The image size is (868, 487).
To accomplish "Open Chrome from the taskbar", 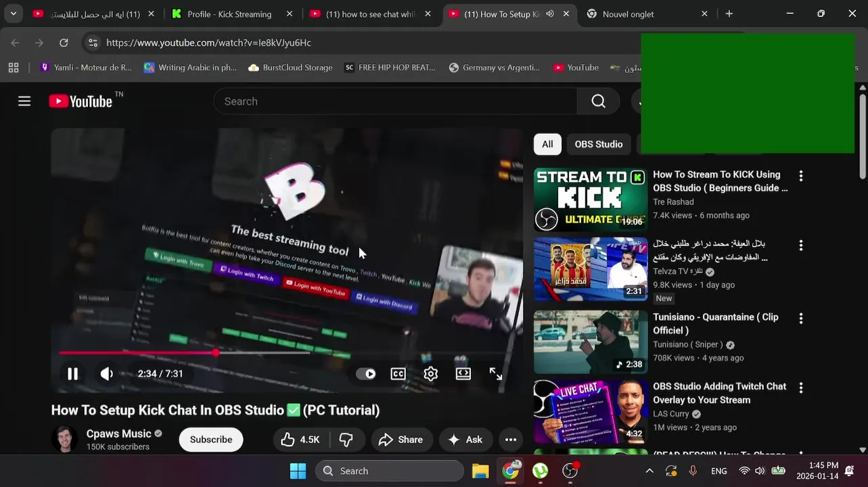I will coord(511,471).
